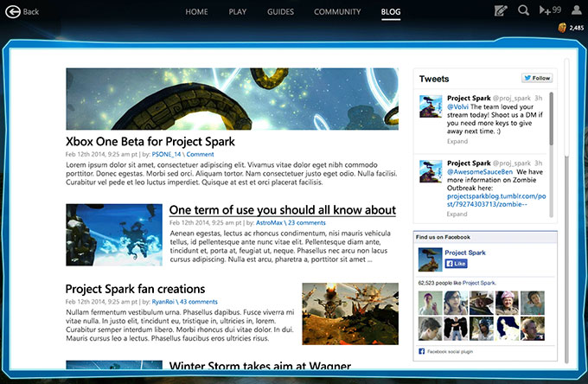Click the Project Spark avatar on the @Volvi tweet
The image size is (588, 384).
[431, 106]
